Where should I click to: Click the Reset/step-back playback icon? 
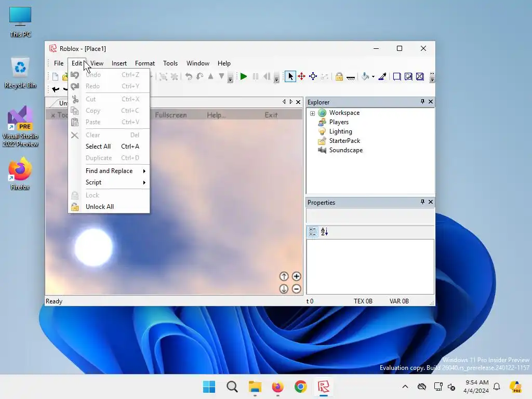[x=267, y=77]
